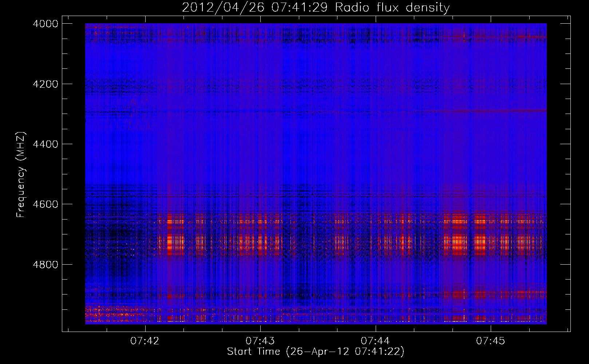Click the 4400 frequency axis label
Viewport: 589px width, 364px height.
pos(46,144)
